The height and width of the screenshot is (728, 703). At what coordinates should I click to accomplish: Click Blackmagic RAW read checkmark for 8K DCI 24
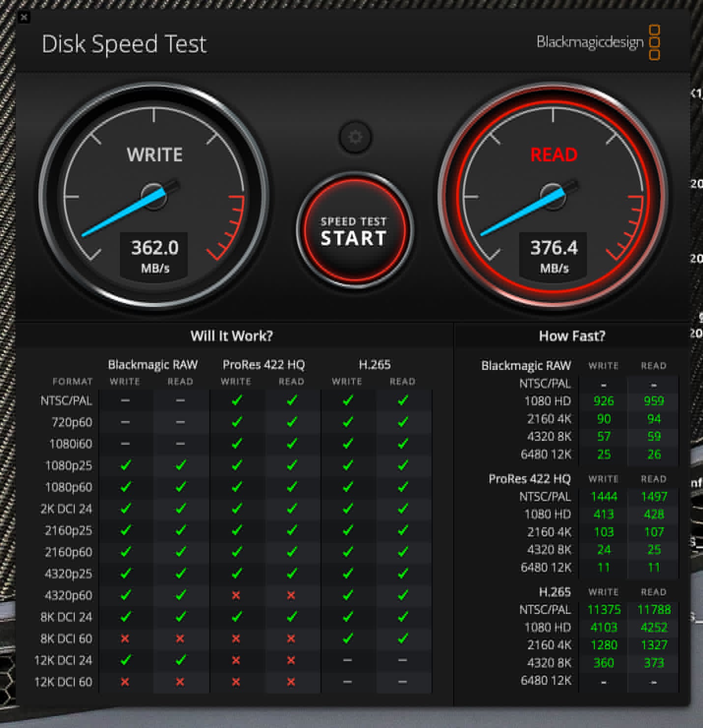coord(180,616)
